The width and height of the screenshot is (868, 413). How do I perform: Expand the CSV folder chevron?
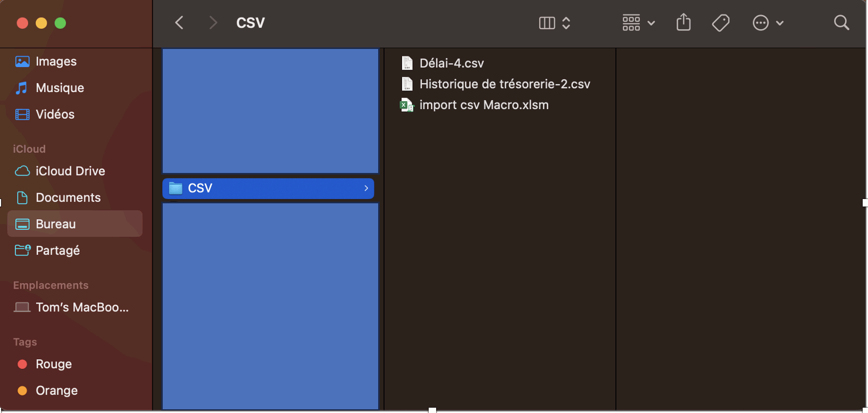coord(366,188)
